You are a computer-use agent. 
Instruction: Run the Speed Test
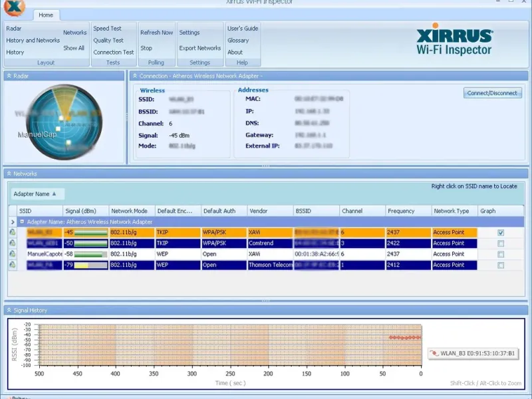[107, 29]
